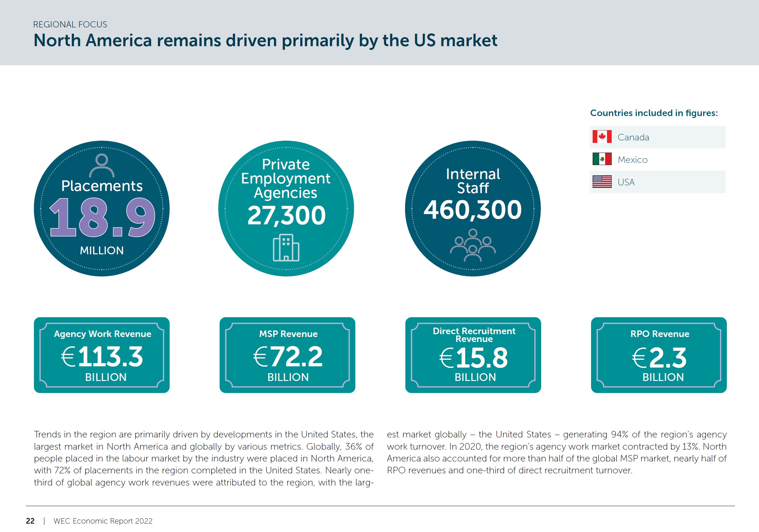Click the building icon under 27,300

tap(286, 247)
